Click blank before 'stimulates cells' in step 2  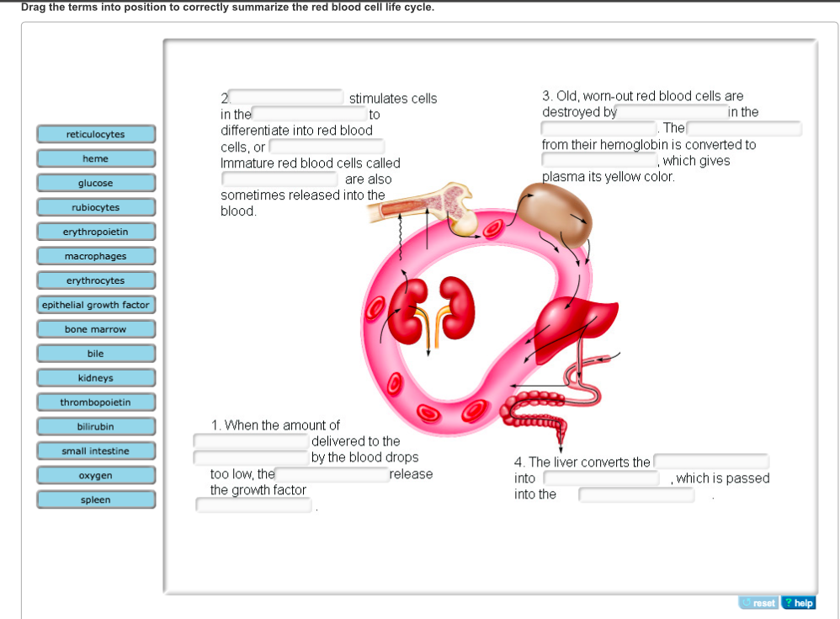pos(286,97)
